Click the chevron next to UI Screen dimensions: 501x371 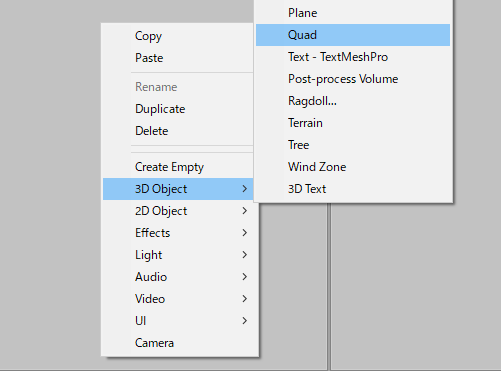tap(245, 321)
